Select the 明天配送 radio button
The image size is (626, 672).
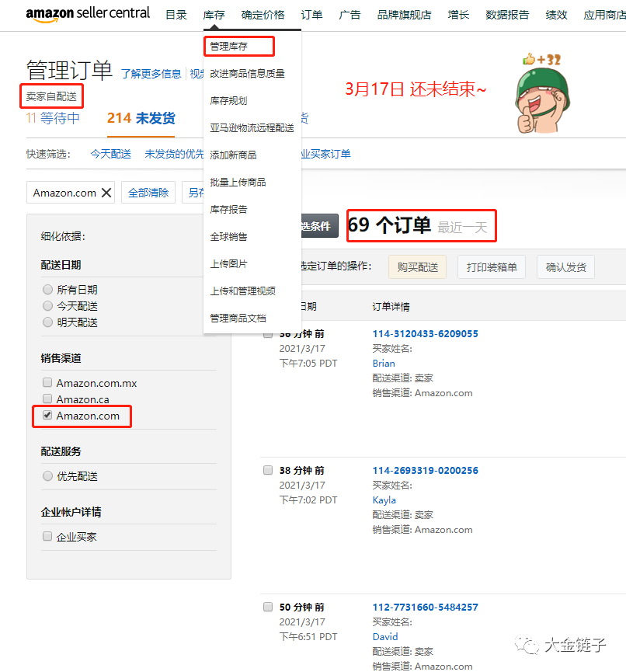tap(47, 322)
